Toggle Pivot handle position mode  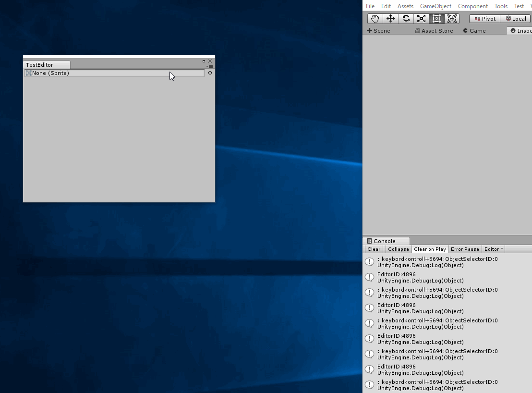pyautogui.click(x=484, y=18)
